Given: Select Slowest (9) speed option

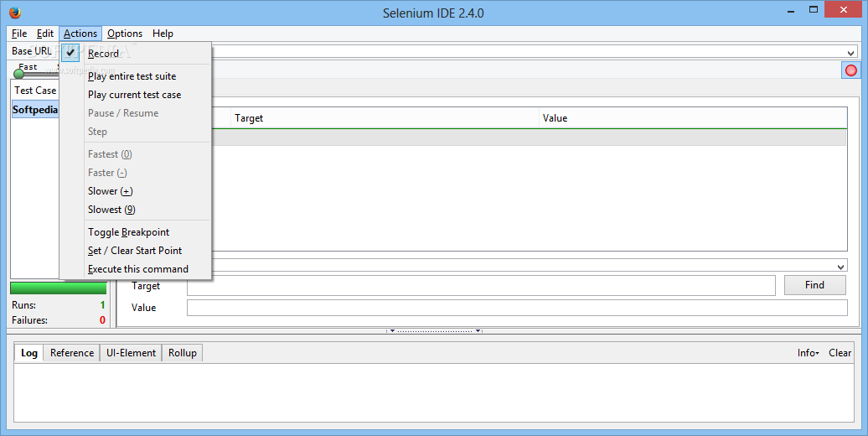Looking at the screenshot, I should [x=111, y=210].
